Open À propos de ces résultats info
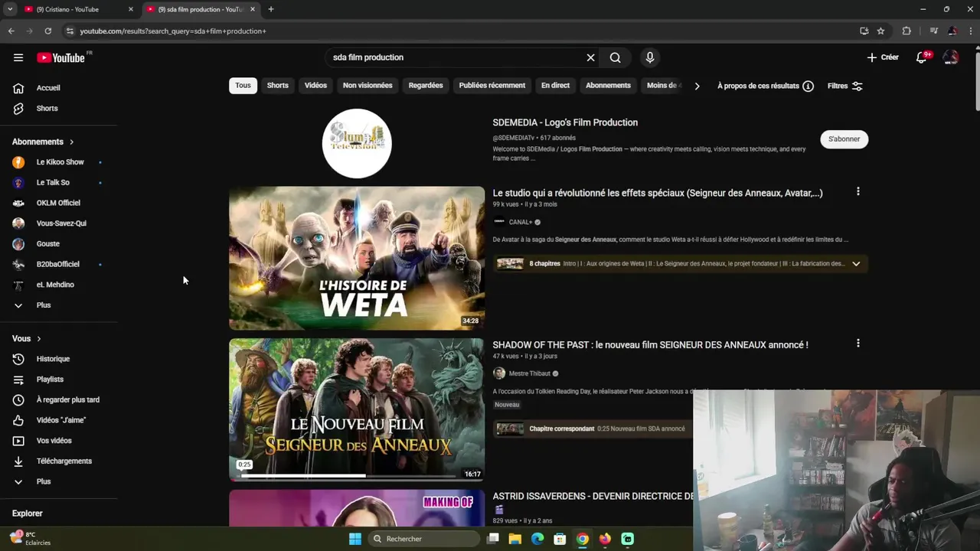Viewport: 980px width, 551px height. (x=766, y=86)
